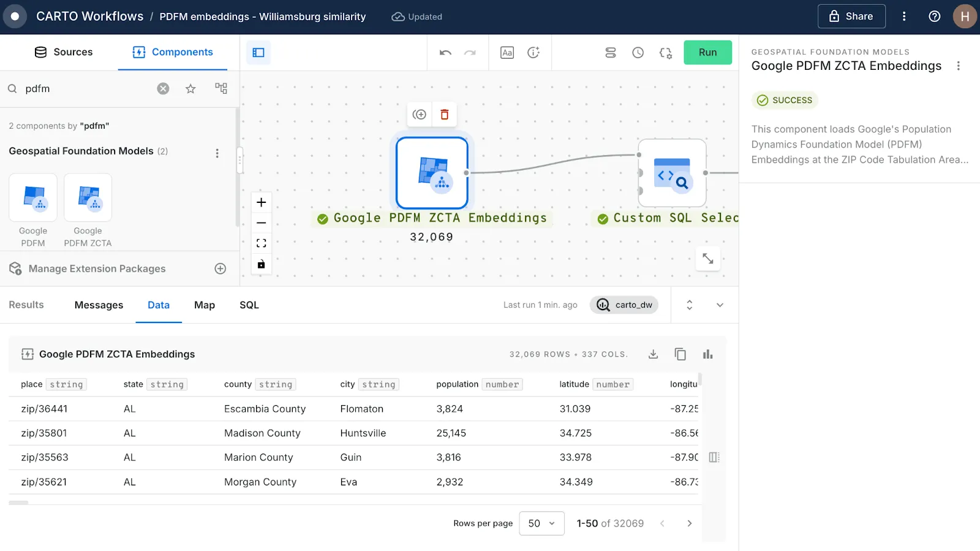Open the column selector icon
Screen dimensions: 980x551
pyautogui.click(x=714, y=457)
